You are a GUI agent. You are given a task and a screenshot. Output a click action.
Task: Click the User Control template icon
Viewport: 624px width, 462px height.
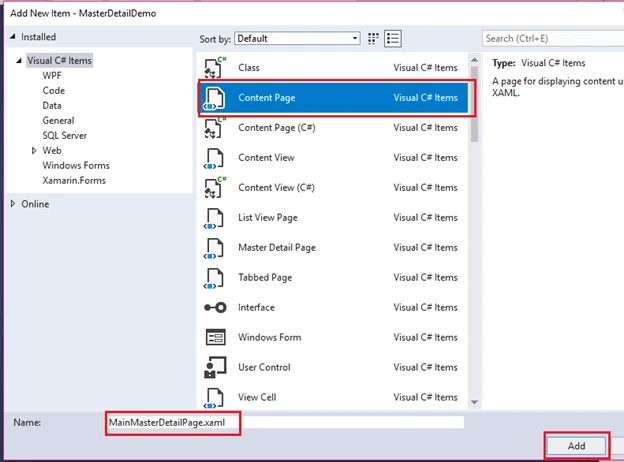pos(215,367)
